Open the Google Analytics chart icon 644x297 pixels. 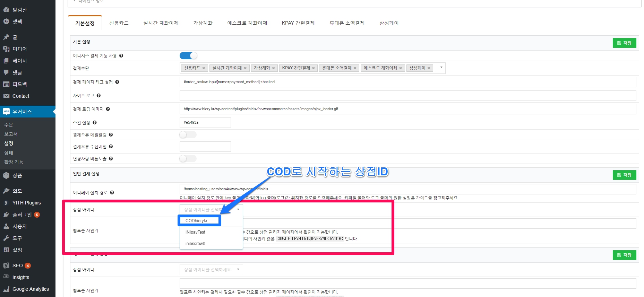coord(6,289)
